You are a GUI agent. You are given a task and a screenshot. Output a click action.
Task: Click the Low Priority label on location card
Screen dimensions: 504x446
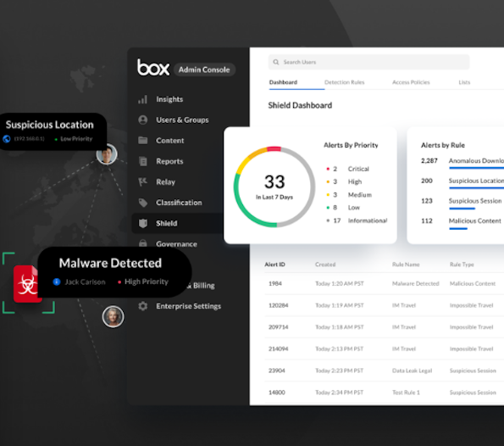[76, 139]
